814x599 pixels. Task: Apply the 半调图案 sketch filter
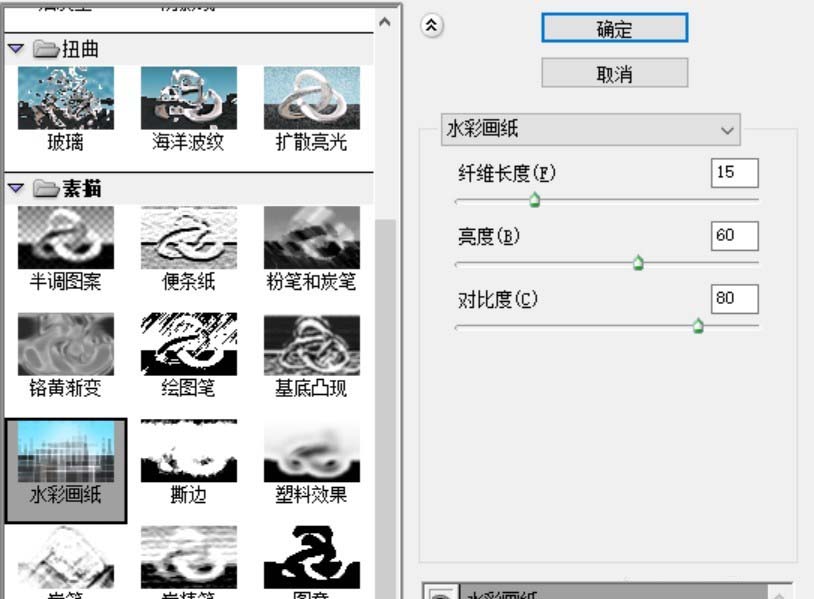coord(65,238)
